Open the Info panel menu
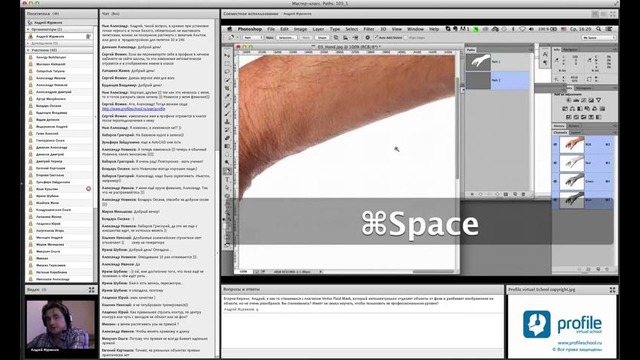Screen dimensions: 640x360 click(x=614, y=49)
